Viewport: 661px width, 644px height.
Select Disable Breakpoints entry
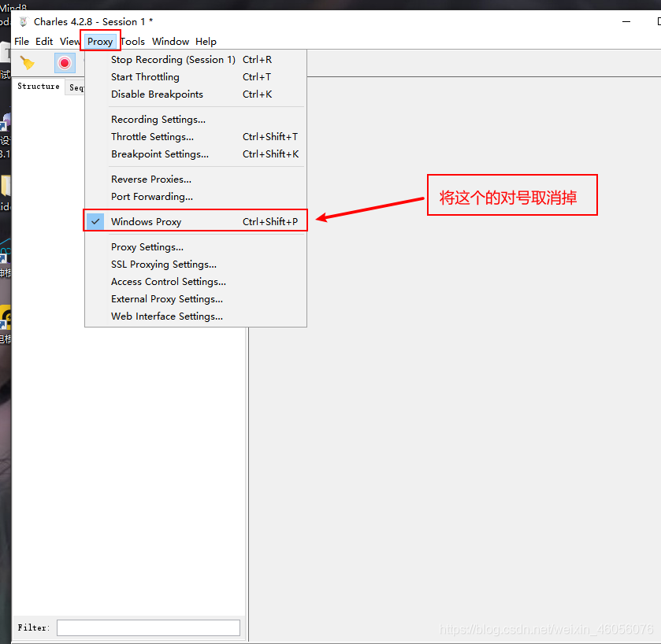[195, 94]
